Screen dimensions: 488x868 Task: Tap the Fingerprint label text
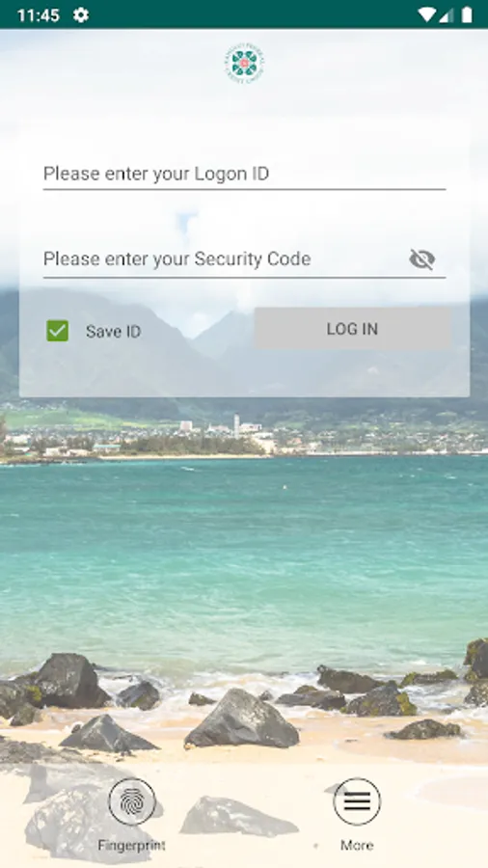[132, 845]
